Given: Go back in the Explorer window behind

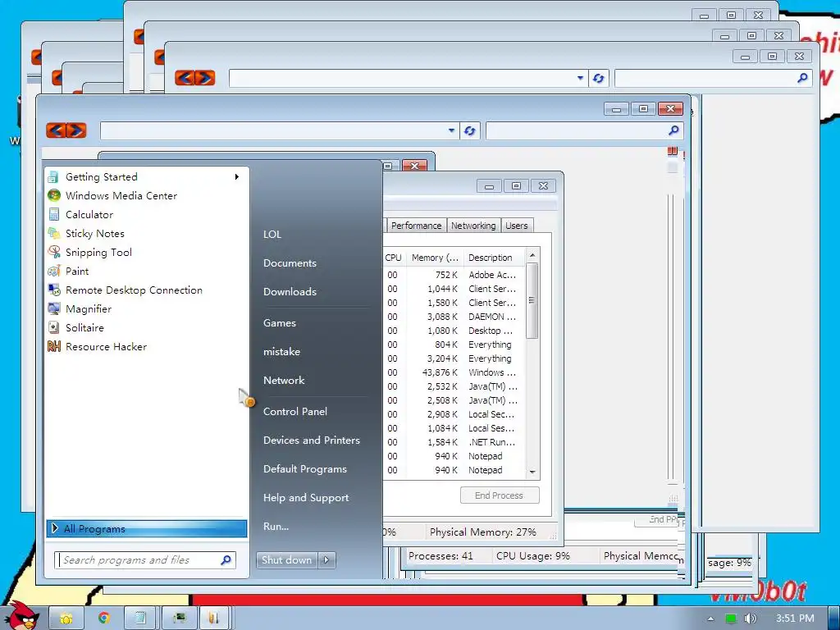Looking at the screenshot, I should [x=185, y=78].
